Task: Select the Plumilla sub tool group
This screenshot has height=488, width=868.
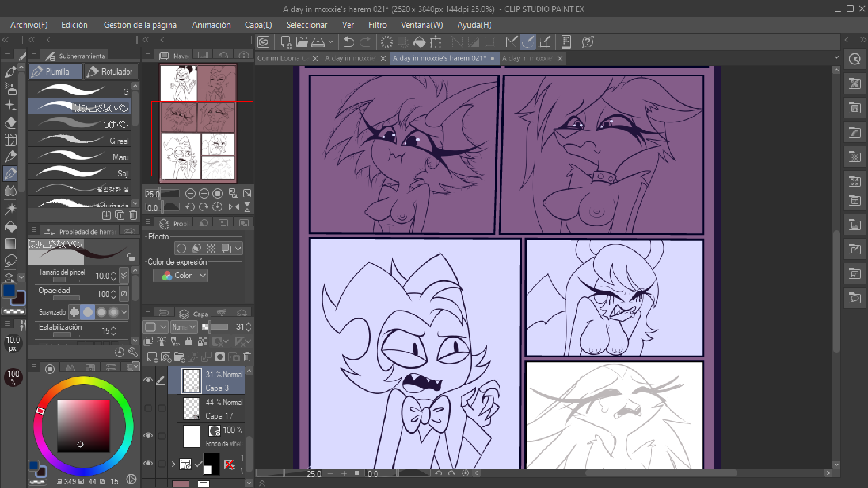Action: point(56,71)
